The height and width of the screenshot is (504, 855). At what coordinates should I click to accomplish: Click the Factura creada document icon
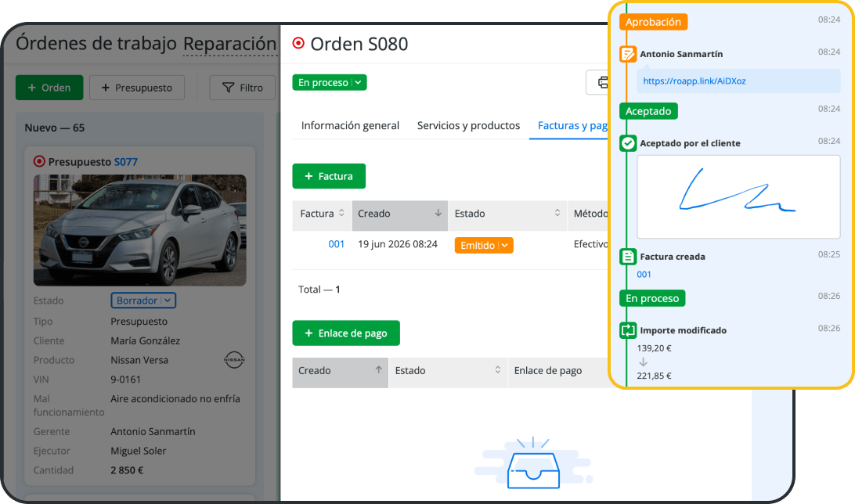(628, 257)
